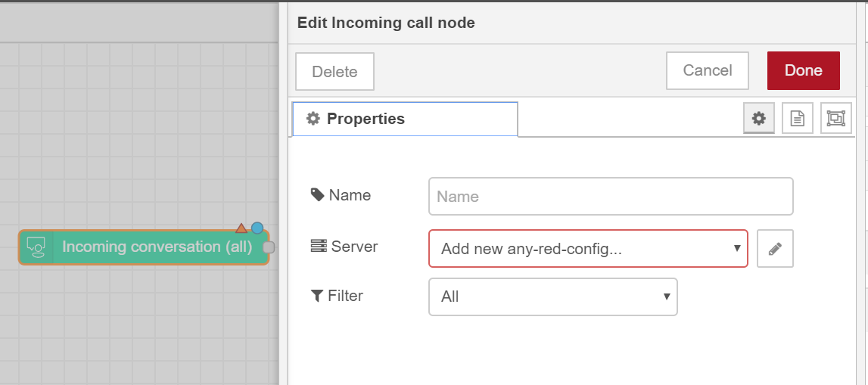Switch to the Properties tab
Image resolution: width=868 pixels, height=385 pixels.
[x=405, y=119]
